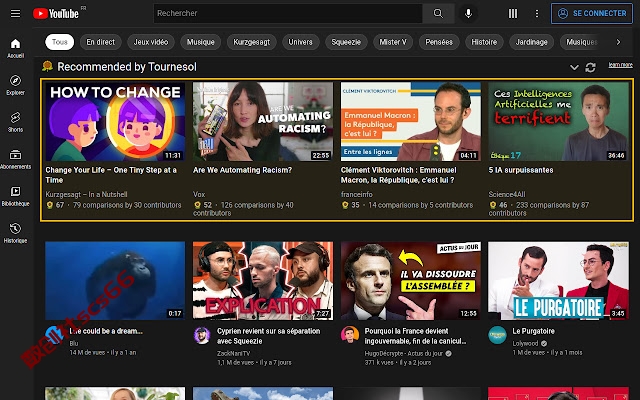Select the Univers filter chip
The height and width of the screenshot is (400, 640).
300,42
